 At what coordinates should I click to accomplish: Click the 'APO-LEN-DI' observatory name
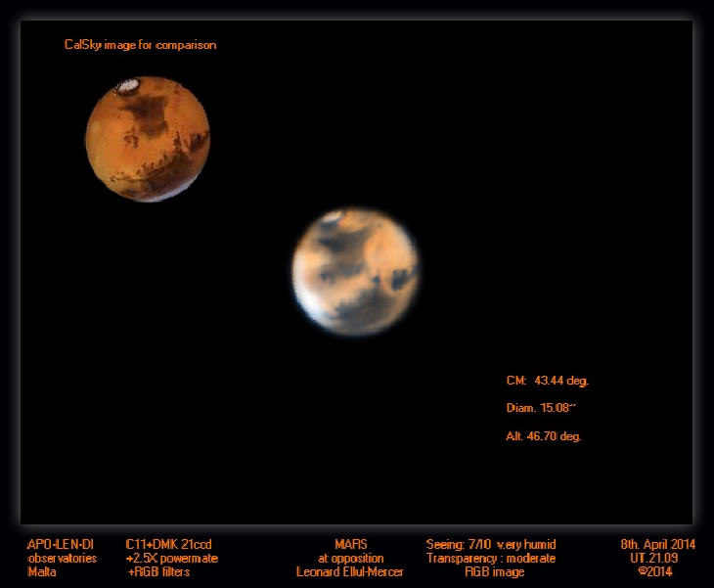tap(61, 544)
